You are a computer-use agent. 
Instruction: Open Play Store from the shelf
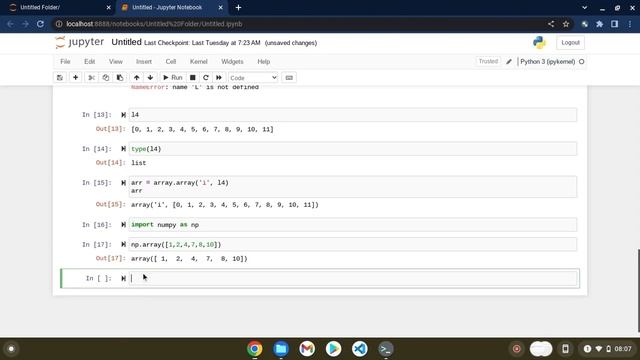pos(333,349)
